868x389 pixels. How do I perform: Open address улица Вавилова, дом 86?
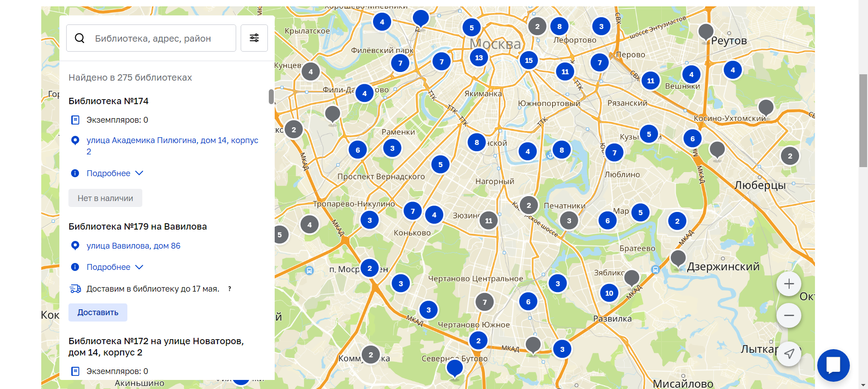coord(133,246)
